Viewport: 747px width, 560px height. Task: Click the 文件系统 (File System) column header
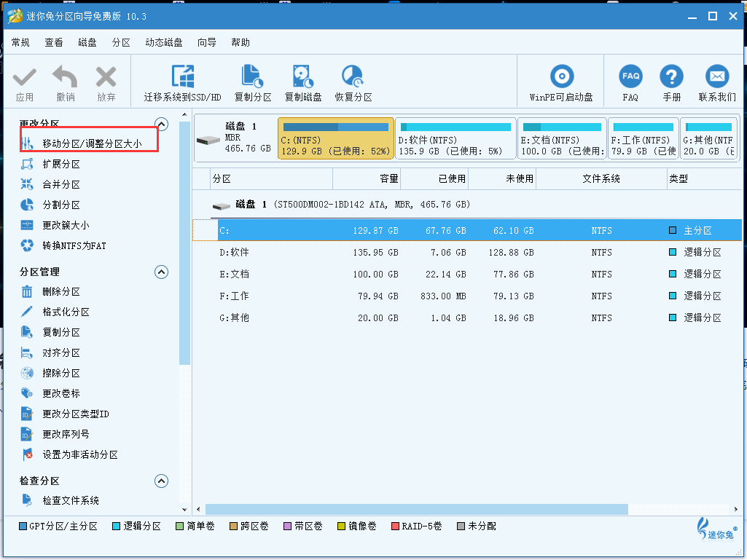coord(601,178)
